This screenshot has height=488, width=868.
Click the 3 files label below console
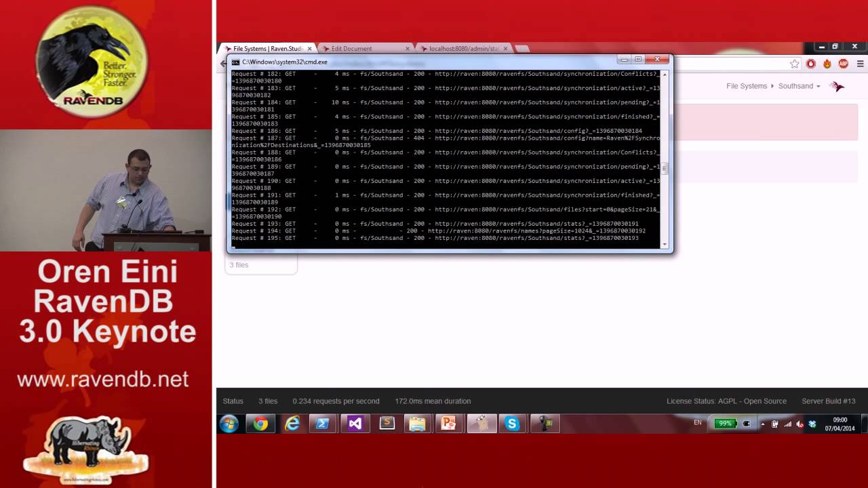(239, 265)
